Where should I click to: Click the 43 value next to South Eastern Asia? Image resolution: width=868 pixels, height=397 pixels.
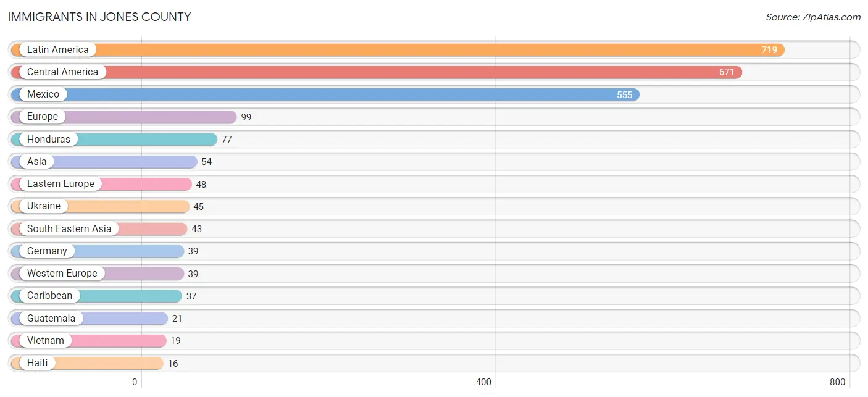click(197, 229)
